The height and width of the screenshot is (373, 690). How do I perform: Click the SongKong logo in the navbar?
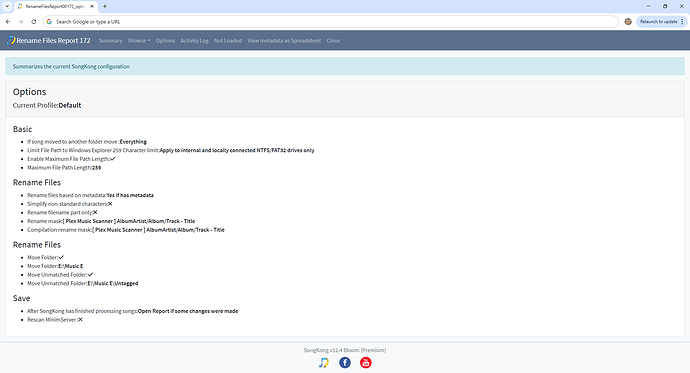click(11, 40)
